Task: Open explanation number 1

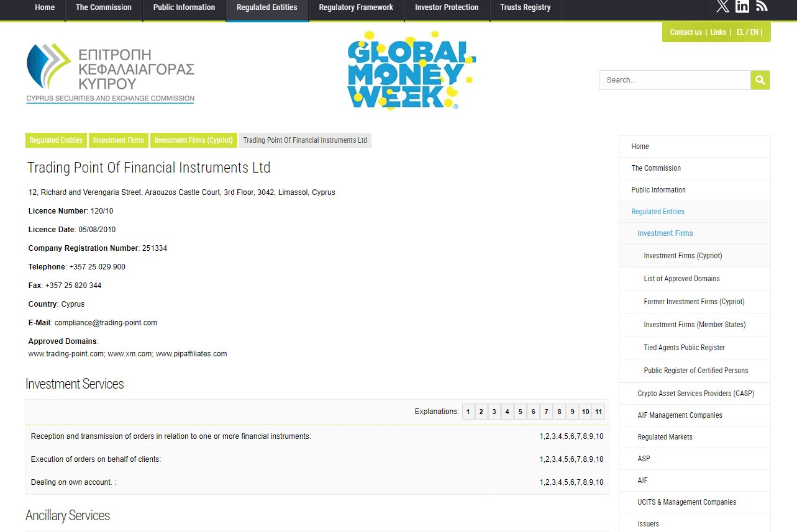Action: pos(468,412)
